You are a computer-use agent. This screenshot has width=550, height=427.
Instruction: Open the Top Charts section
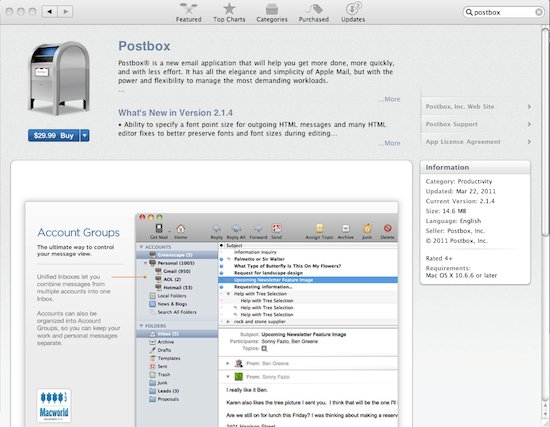coord(229,13)
